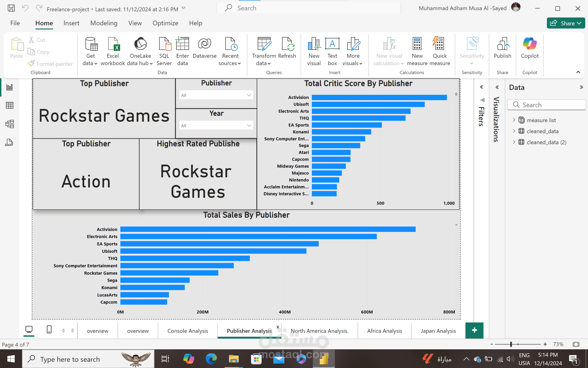Viewport: 588px width, 368px height.
Task: Open Windows notification center
Action: pyautogui.click(x=574, y=359)
